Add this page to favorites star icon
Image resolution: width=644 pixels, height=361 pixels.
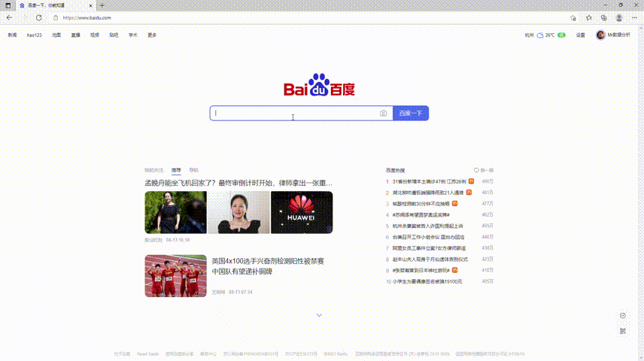(x=573, y=17)
